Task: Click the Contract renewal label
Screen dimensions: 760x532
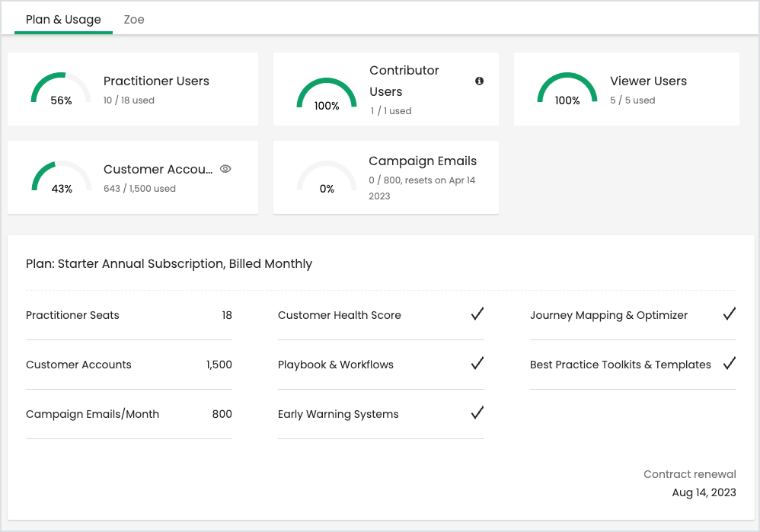Action: 690,474
